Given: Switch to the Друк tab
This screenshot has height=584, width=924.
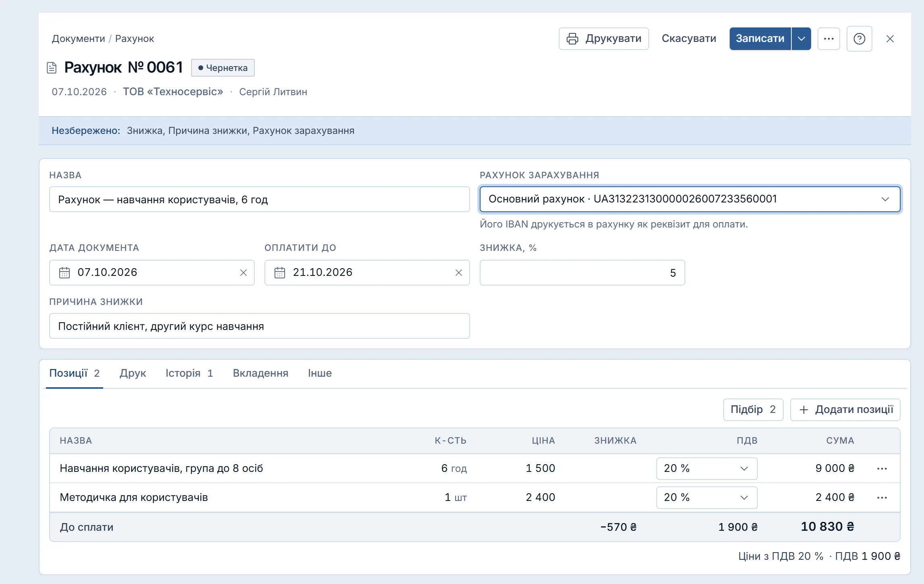Looking at the screenshot, I should pyautogui.click(x=133, y=373).
